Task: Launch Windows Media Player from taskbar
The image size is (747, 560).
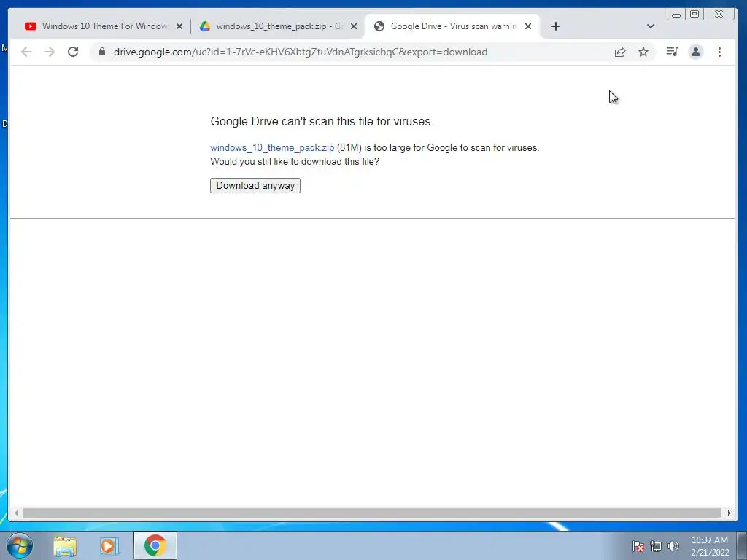Action: (109, 545)
